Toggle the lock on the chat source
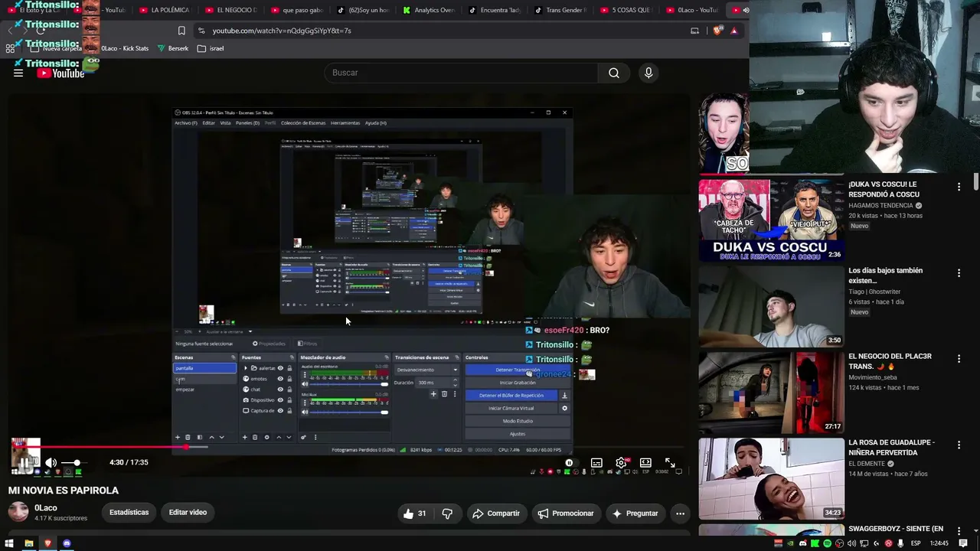Screen dimensions: 980x551 [289, 390]
